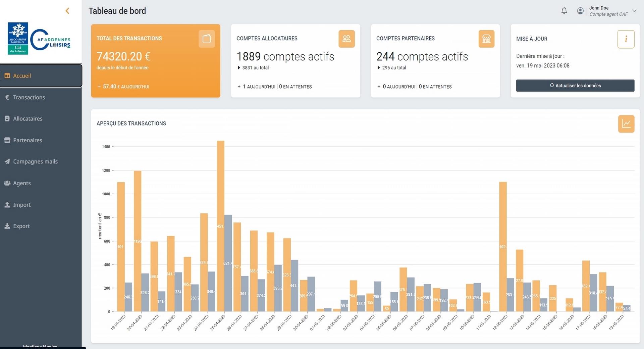
Task: Click the orange bar for 06-05-2023
Action: coord(403,289)
